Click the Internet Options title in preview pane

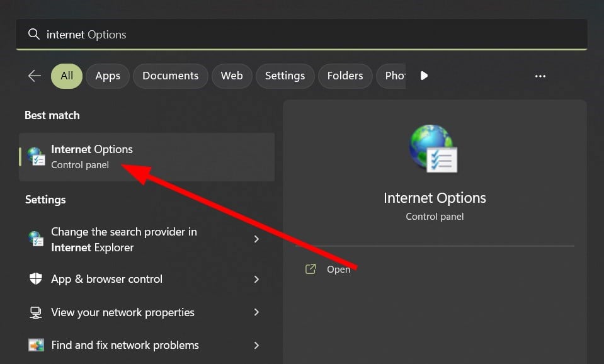click(435, 198)
